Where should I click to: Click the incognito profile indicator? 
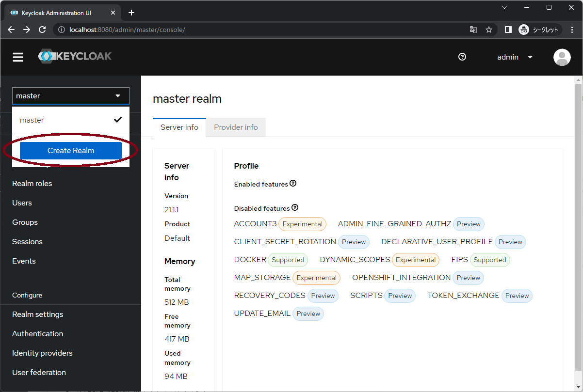coord(540,30)
